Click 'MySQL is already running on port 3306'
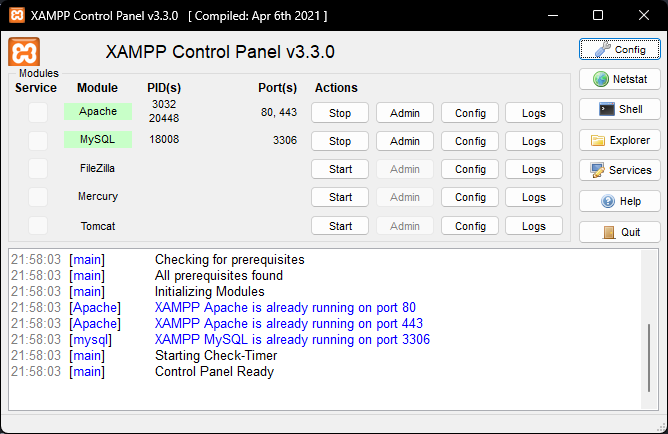The width and height of the screenshot is (668, 434). (292, 339)
